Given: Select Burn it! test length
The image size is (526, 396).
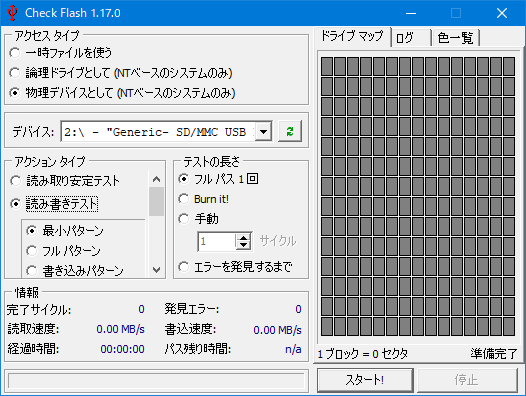Looking at the screenshot, I should coord(203,199).
